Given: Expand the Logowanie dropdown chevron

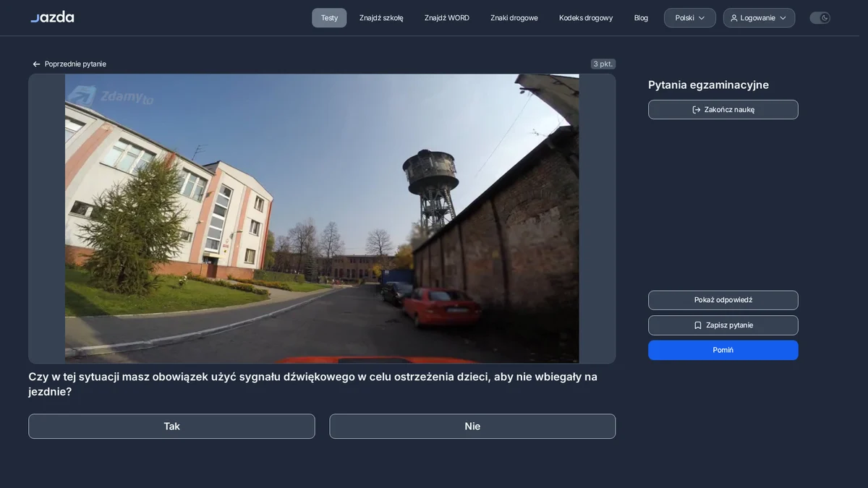Looking at the screenshot, I should (x=783, y=18).
